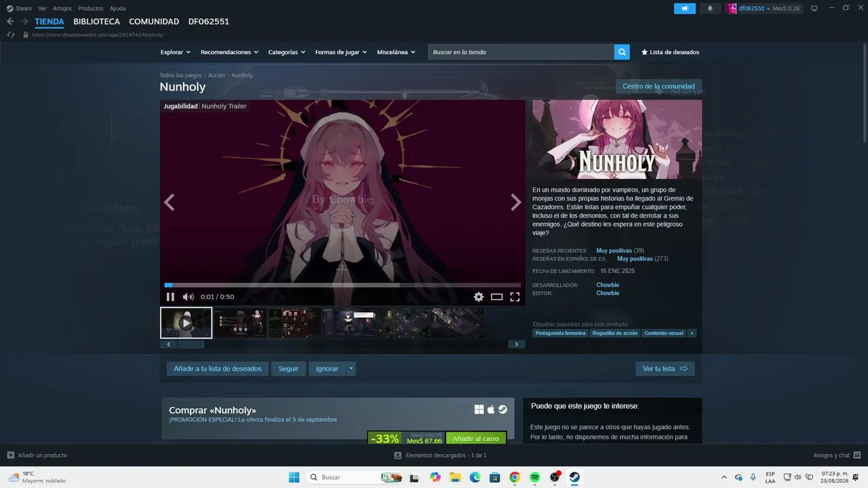Screen dimensions: 868x488
Task: Open the notifications bell
Action: [710, 8]
